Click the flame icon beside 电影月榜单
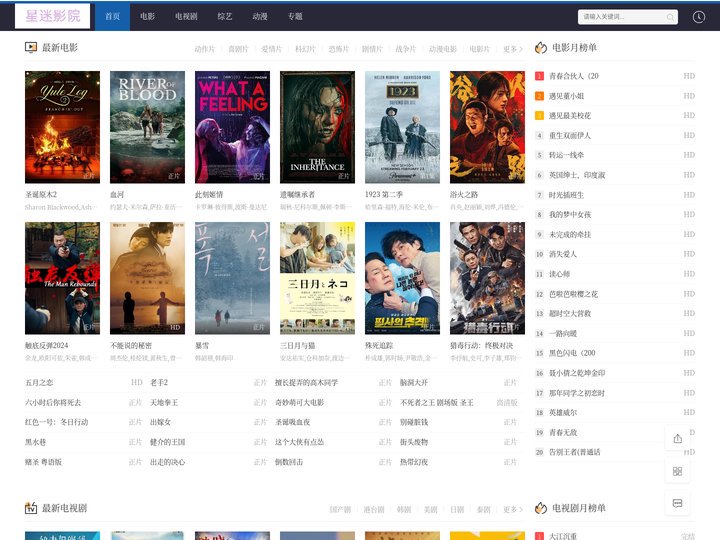This screenshot has height=540, width=720. [x=541, y=47]
